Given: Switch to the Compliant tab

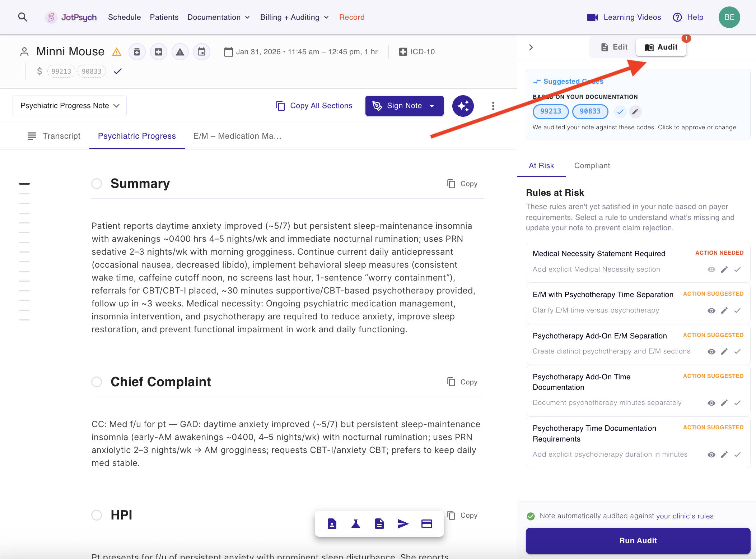Looking at the screenshot, I should [592, 166].
